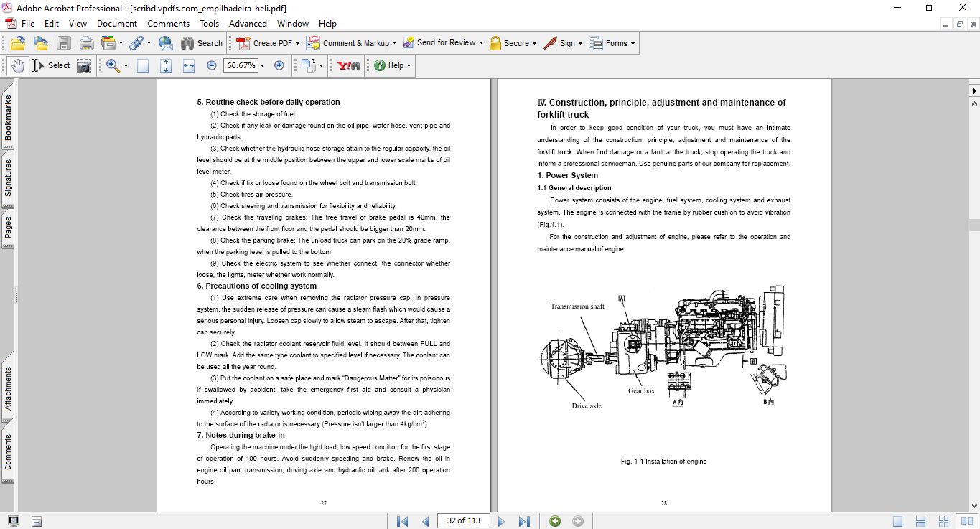Go to the previous view
980x529 pixels.
point(555,521)
